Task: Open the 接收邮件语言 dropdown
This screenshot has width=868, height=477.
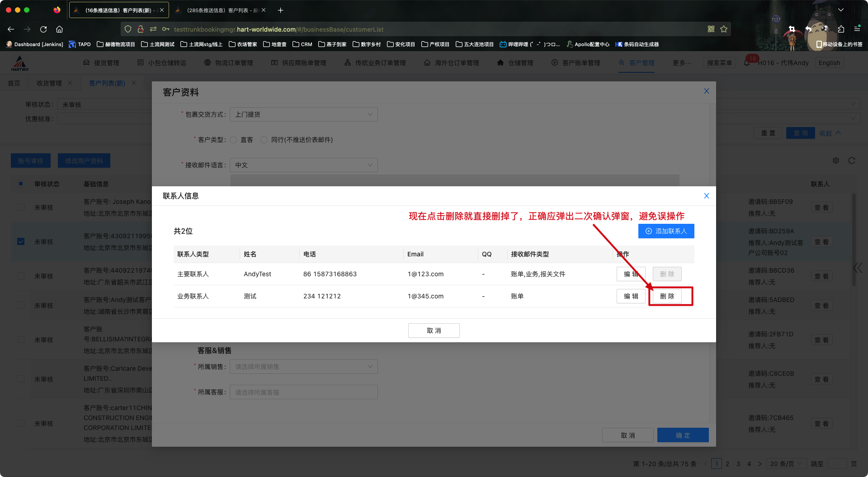Action: pos(303,165)
